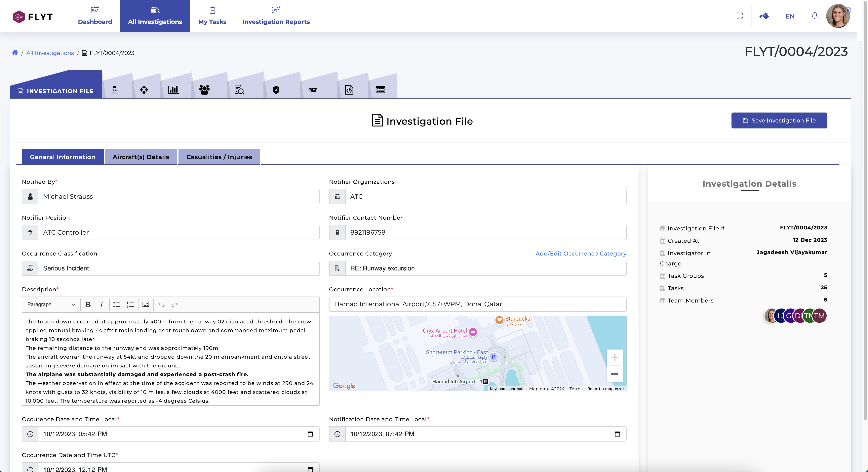Open the crosshair target tab icon
The image size is (868, 472).
click(144, 90)
